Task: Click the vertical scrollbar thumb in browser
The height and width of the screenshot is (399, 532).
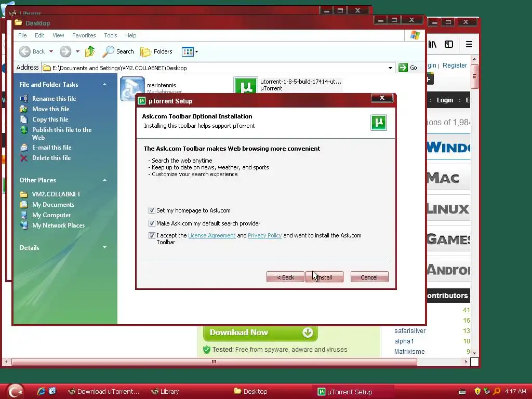Action: (474, 76)
